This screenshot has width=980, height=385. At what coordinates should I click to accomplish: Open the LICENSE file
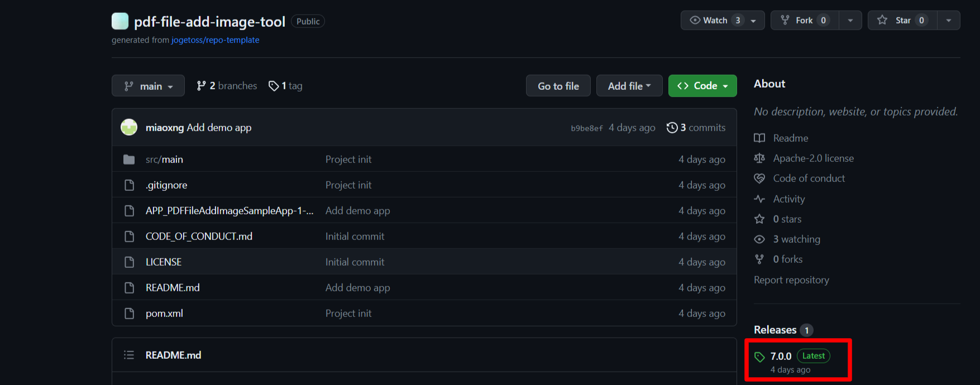coord(164,262)
